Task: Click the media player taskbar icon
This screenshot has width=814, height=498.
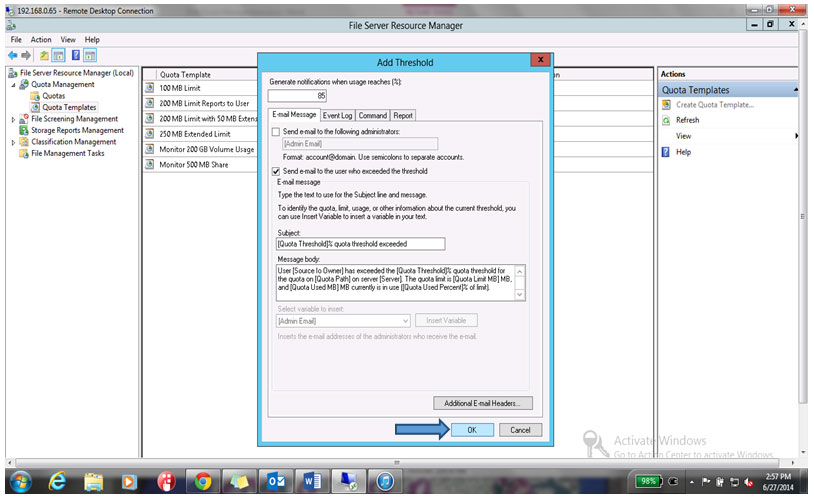Action: pyautogui.click(x=129, y=482)
